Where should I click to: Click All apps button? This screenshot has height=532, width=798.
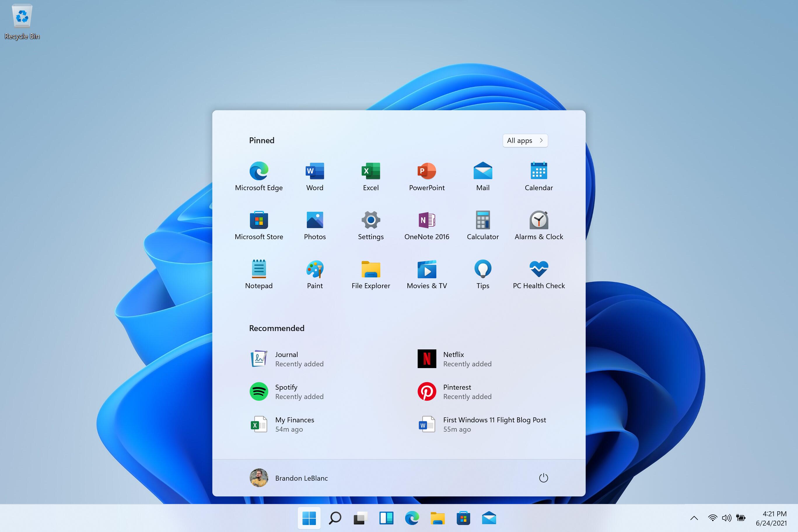coord(524,140)
